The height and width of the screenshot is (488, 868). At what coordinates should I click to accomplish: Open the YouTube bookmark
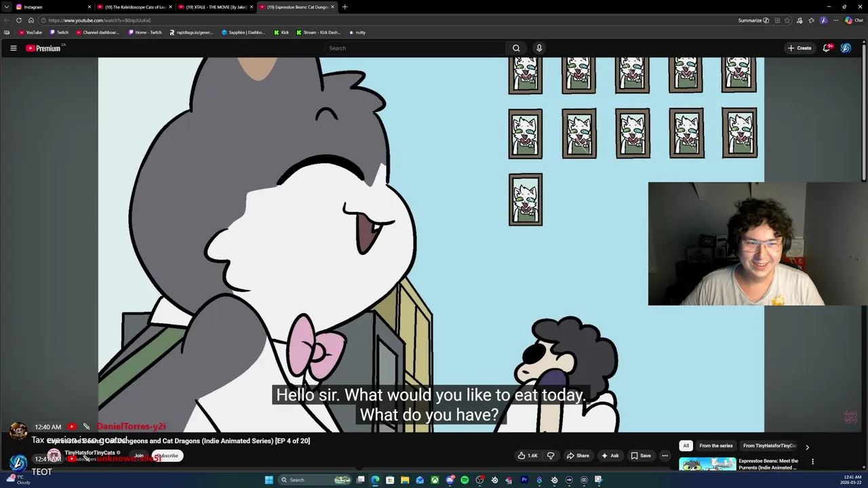coord(30,32)
